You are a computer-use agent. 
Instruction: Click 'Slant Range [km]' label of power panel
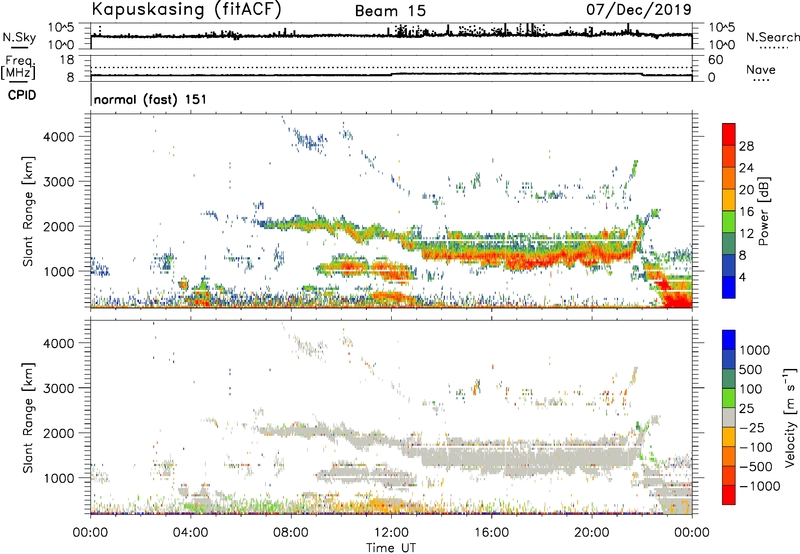[28, 211]
